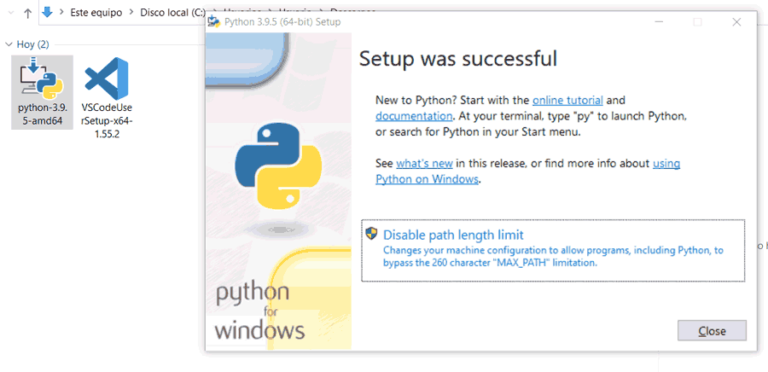The height and width of the screenshot is (372, 768).
Task: Click the blue Downloads arrow icon in address bar
Action: click(47, 12)
